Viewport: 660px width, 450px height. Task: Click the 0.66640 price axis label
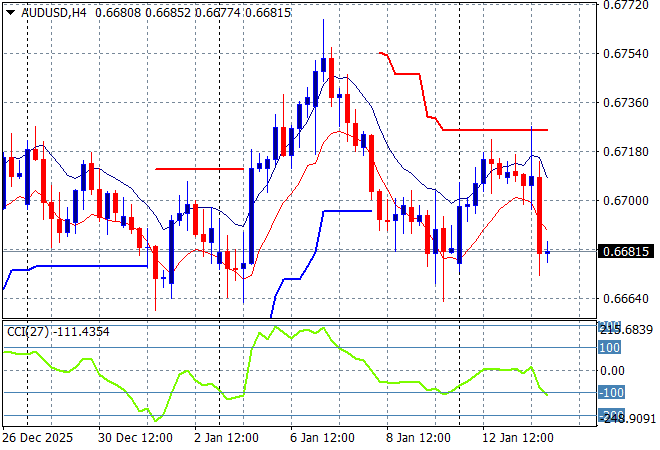pos(626,298)
